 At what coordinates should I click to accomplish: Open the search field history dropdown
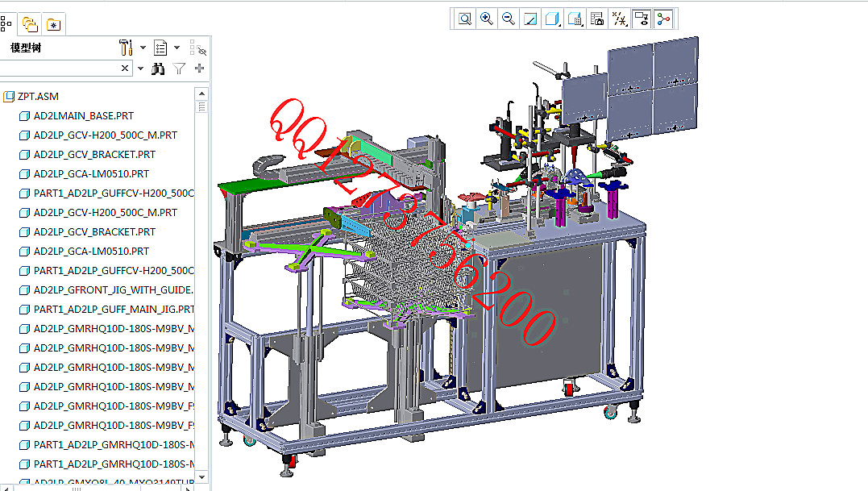click(140, 69)
